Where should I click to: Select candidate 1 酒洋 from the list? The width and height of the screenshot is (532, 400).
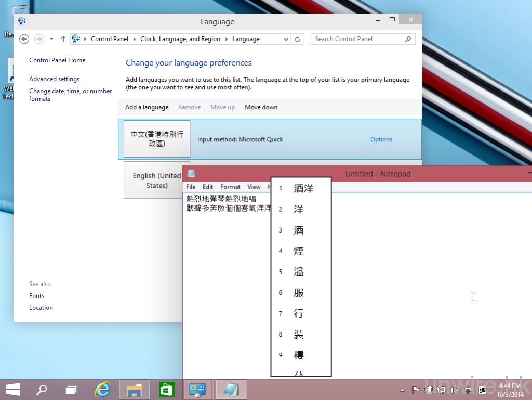click(x=303, y=188)
